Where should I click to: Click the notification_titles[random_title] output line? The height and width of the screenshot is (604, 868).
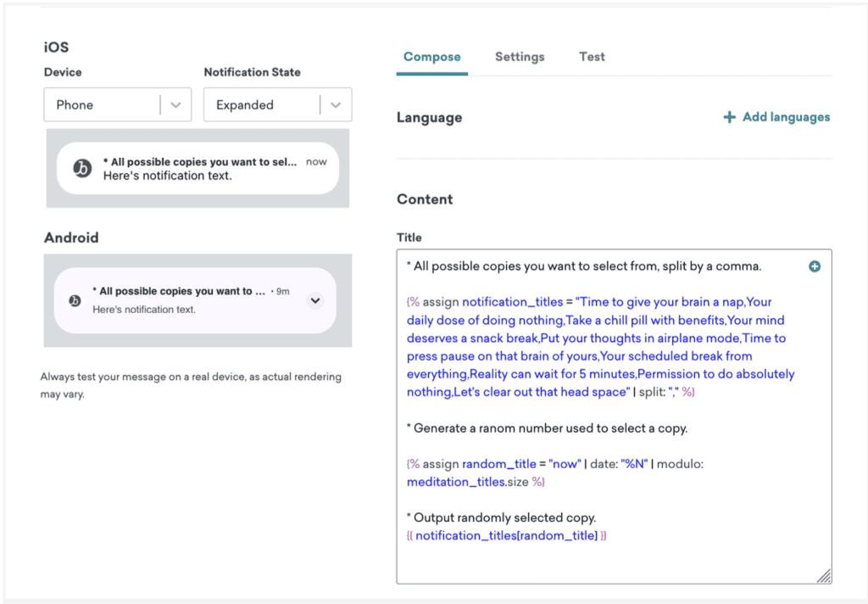507,535
